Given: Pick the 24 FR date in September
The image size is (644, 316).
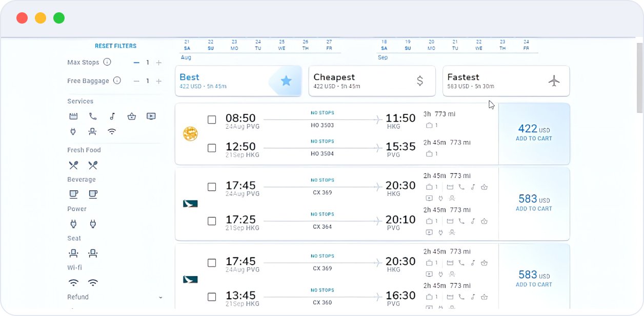Looking at the screenshot, I should [526, 45].
